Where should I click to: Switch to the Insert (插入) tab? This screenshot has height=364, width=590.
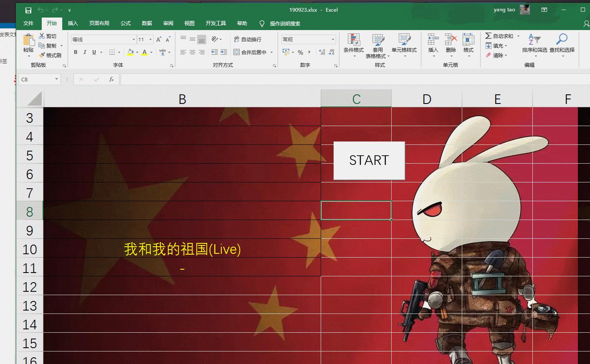pos(73,23)
